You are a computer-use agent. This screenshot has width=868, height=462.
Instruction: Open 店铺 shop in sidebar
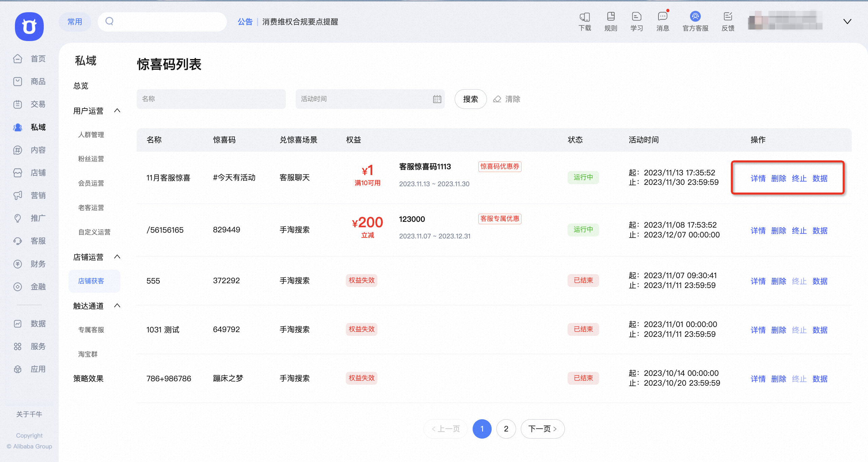click(x=29, y=173)
